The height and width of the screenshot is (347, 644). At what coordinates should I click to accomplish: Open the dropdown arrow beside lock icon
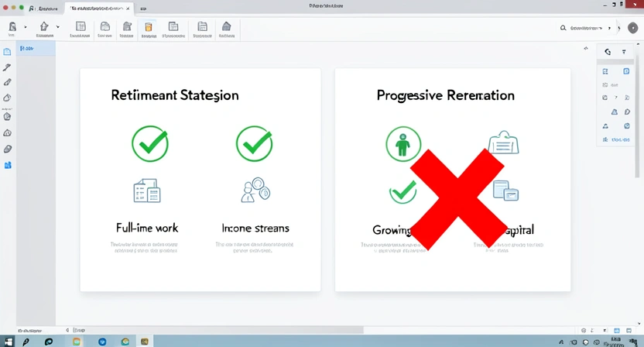pos(25,27)
